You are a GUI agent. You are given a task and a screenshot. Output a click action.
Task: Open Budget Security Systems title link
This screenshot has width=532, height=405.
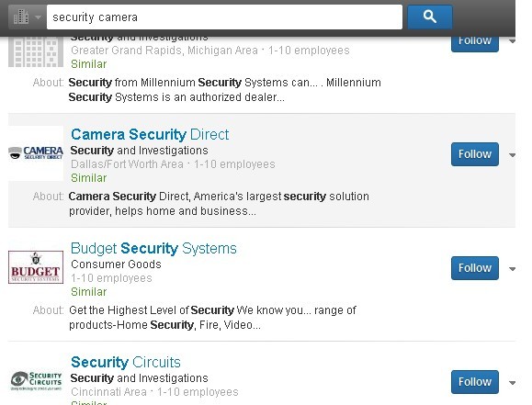tap(153, 248)
